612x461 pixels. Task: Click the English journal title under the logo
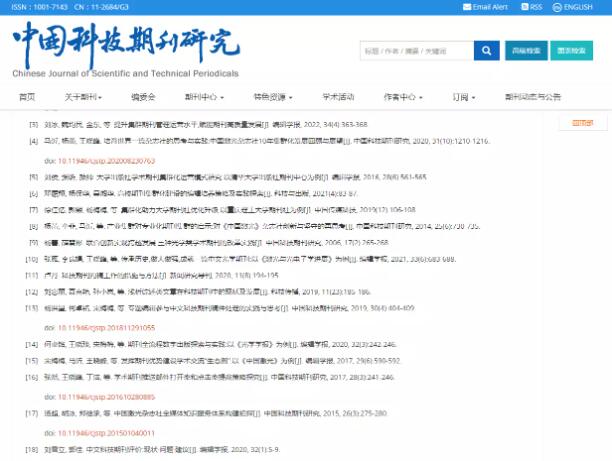coord(125,73)
